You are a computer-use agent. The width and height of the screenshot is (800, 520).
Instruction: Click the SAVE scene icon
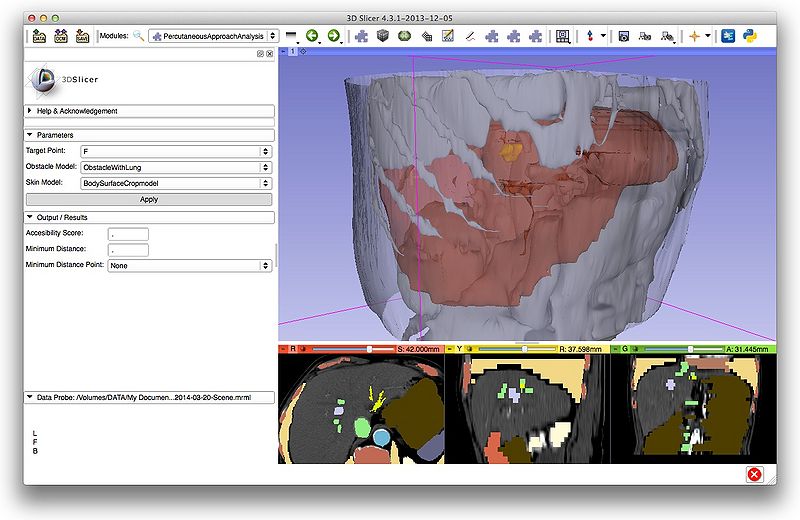tap(82, 36)
